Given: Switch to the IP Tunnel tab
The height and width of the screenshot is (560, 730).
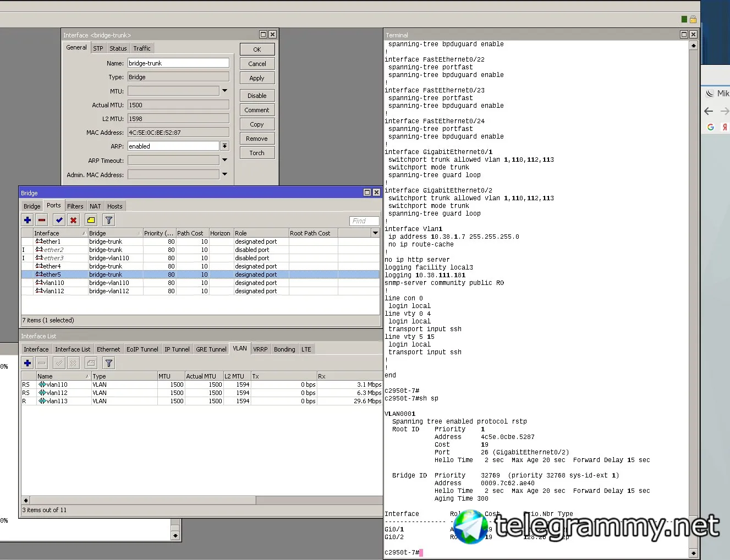Looking at the screenshot, I should coord(177,349).
